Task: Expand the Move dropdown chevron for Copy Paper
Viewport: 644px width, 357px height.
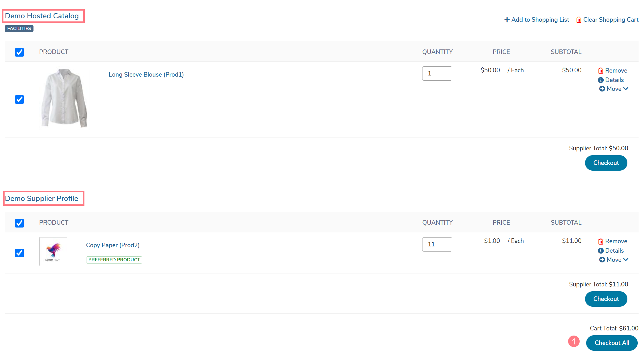Action: point(626,260)
